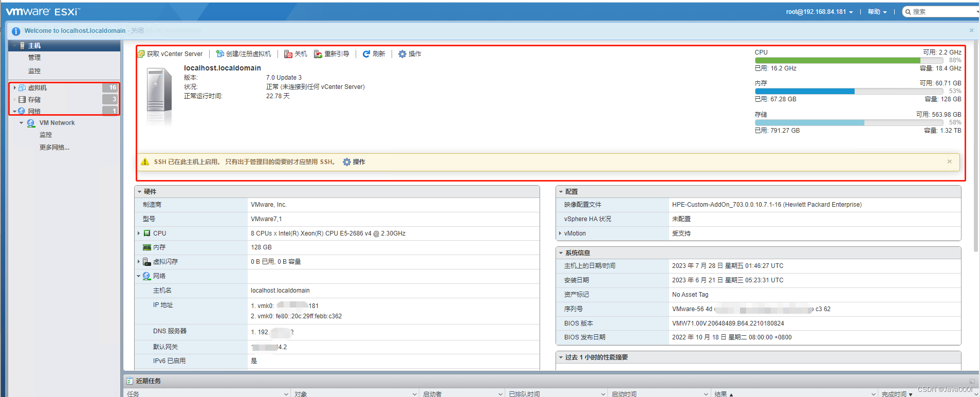Click the networking (网络) globe icon in navigator
Viewport: 980px width, 397px height.
coord(22,111)
